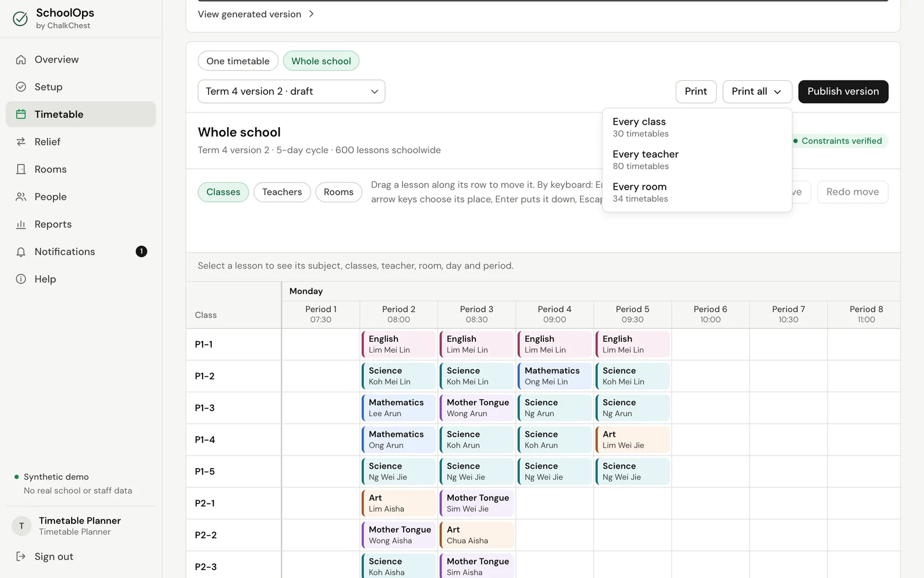Open the Reports sidebar item
The height and width of the screenshot is (578, 924).
(81, 224)
